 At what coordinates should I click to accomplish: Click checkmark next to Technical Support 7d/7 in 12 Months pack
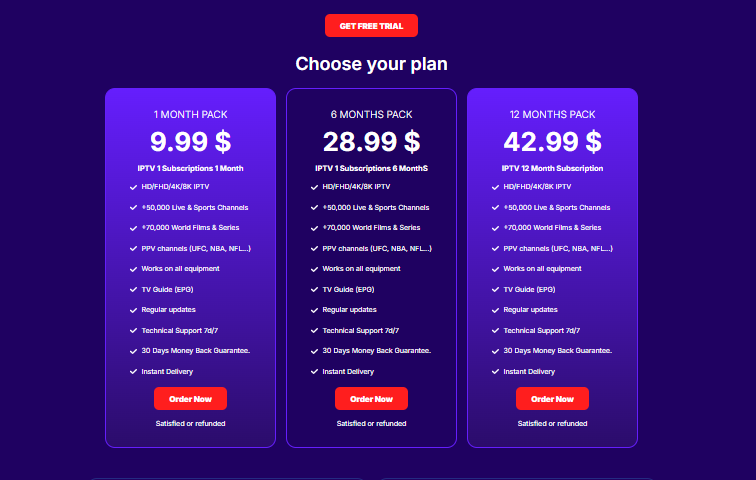point(495,331)
